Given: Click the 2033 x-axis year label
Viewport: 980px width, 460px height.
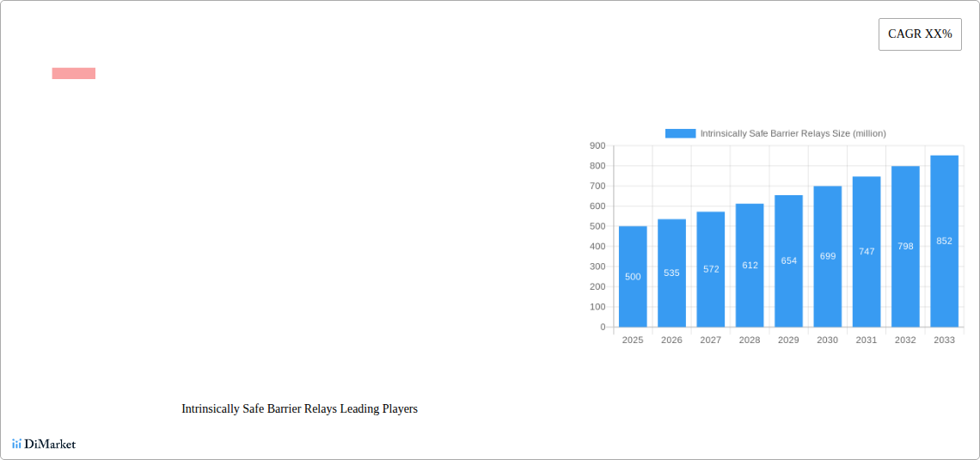Looking at the screenshot, I should 944,340.
